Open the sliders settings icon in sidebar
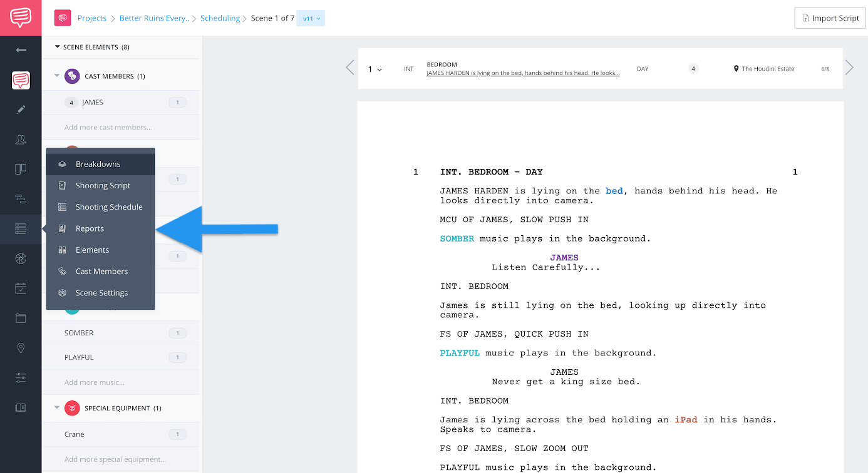868x473 pixels. point(21,378)
